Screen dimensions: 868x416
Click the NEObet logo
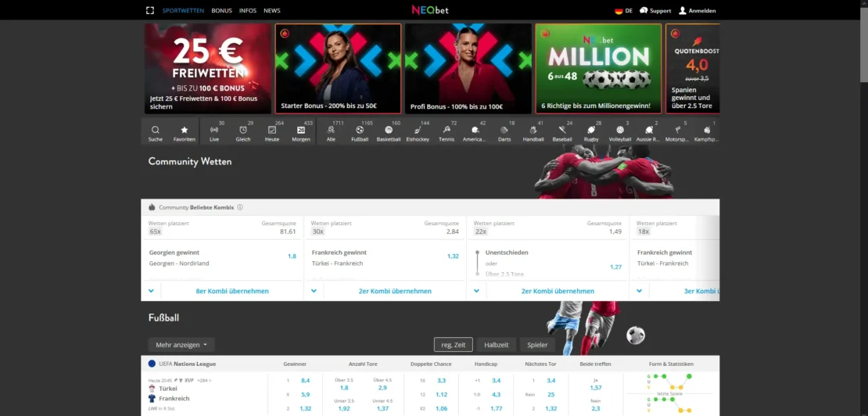click(x=430, y=10)
